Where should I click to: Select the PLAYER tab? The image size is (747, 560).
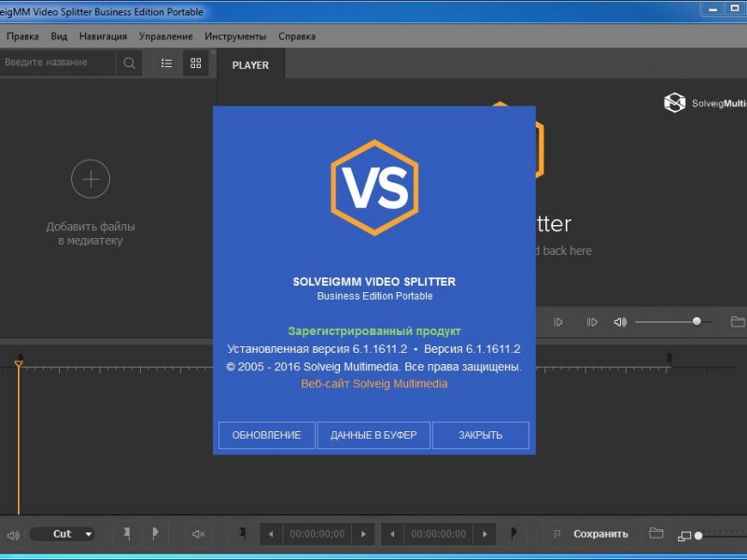pyautogui.click(x=250, y=64)
